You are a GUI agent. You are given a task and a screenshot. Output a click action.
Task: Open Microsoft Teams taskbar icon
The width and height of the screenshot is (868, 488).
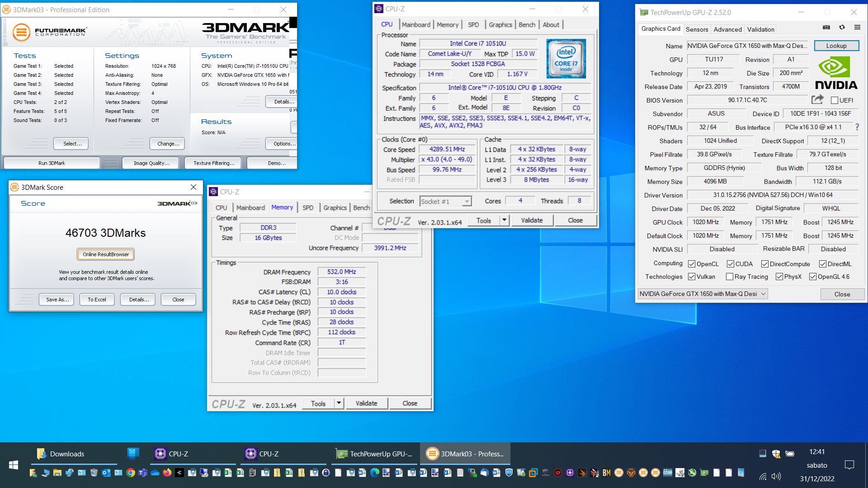point(143,473)
